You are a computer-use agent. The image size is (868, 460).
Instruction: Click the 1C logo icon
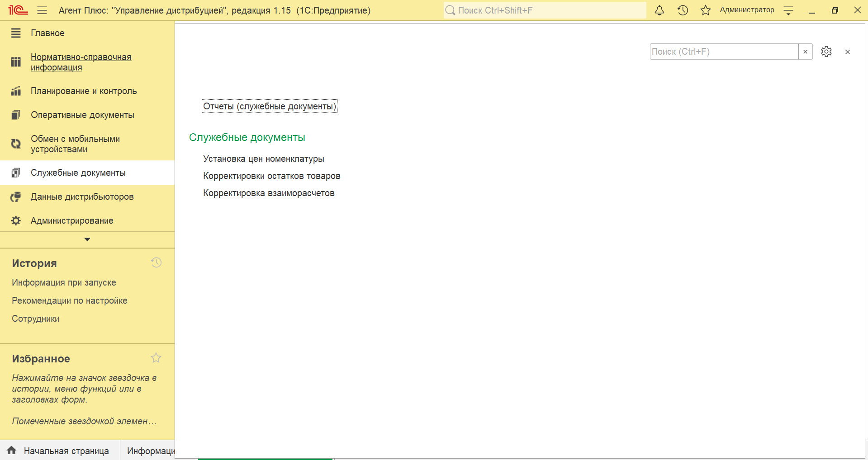(x=18, y=10)
